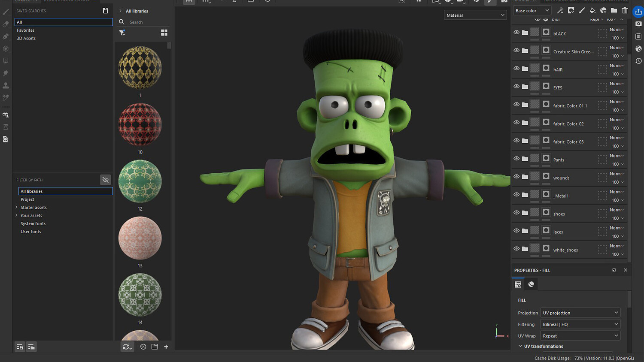Click the add mask icon in Layers toolbar

[x=571, y=10]
